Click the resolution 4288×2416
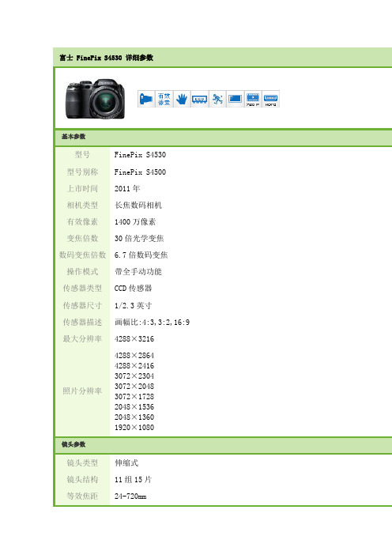 (x=134, y=365)
